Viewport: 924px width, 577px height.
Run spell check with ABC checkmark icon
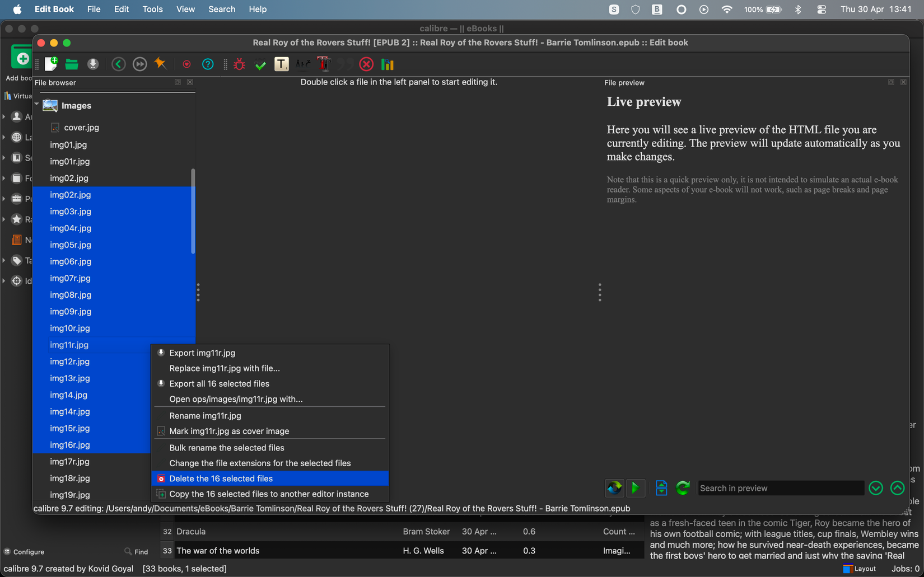click(x=260, y=64)
